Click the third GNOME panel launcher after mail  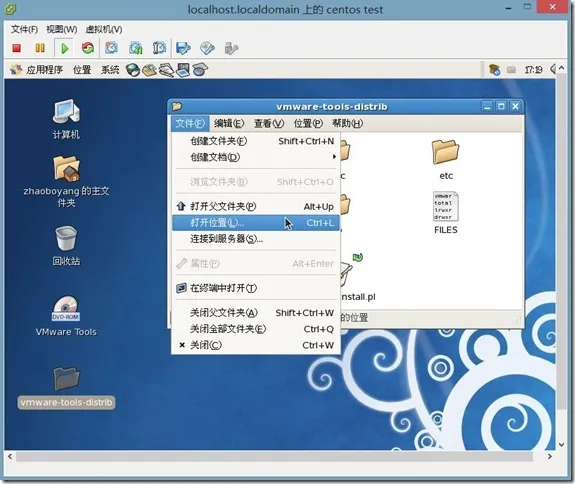pos(166,70)
